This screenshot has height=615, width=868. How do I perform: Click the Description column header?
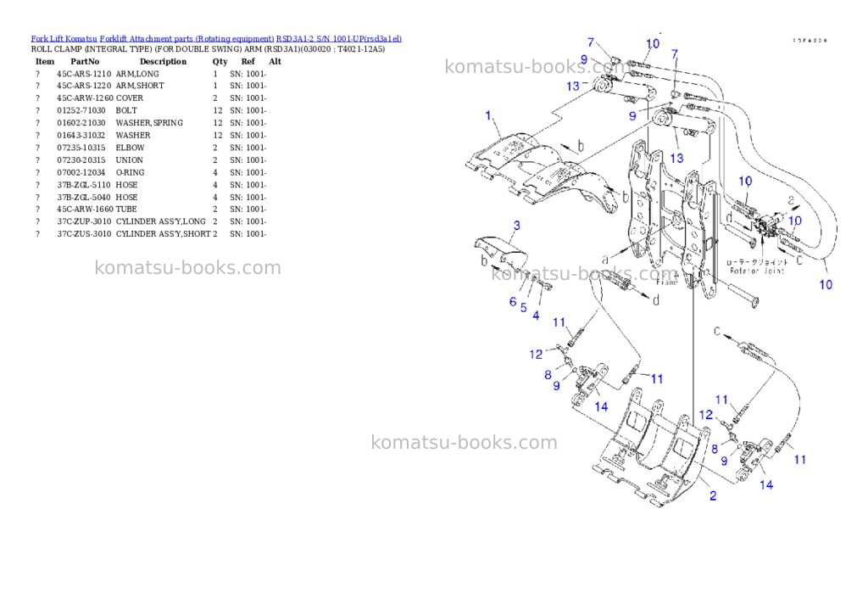click(164, 61)
